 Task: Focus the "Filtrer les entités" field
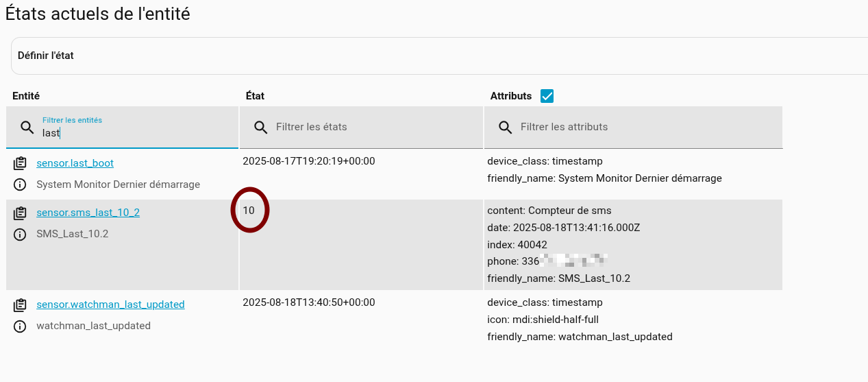(x=137, y=132)
